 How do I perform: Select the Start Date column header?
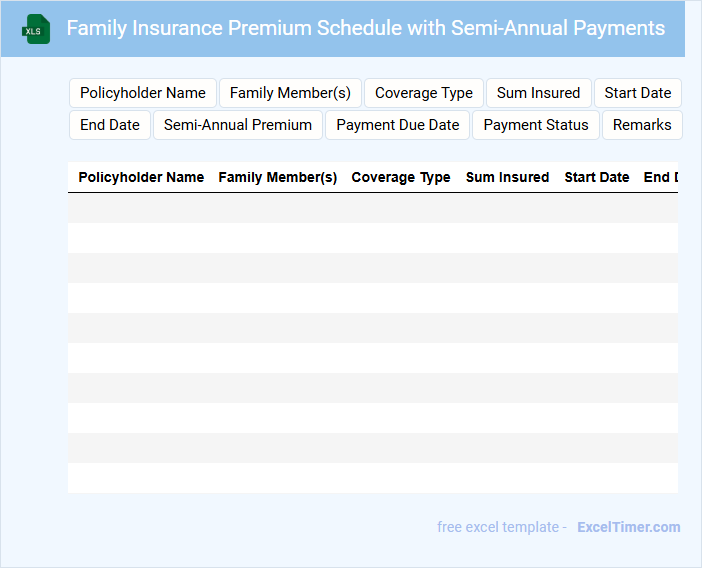tap(597, 177)
